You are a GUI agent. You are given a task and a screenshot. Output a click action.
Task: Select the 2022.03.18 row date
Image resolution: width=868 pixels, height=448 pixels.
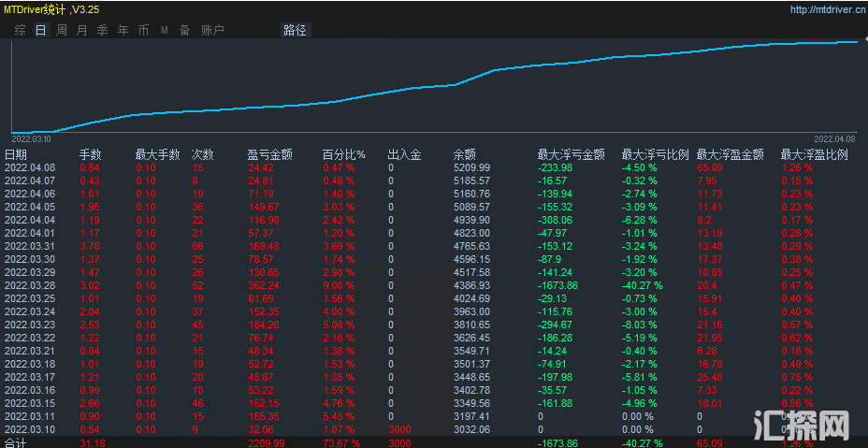[x=30, y=364]
